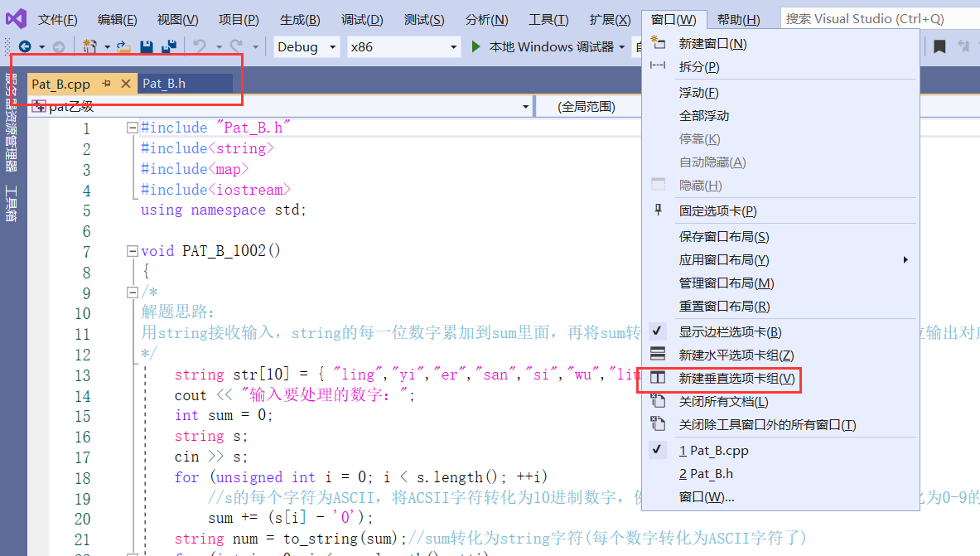Click the Redo icon

[x=234, y=46]
